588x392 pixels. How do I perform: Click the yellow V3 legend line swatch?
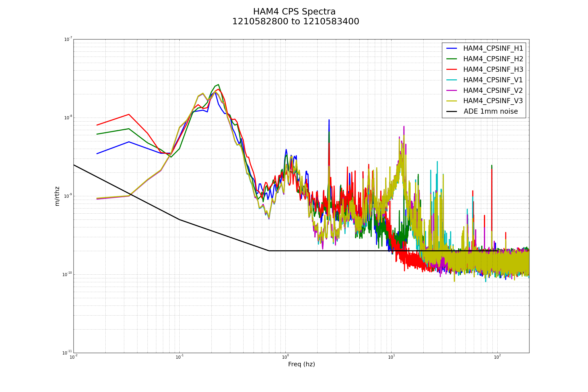[x=452, y=101]
